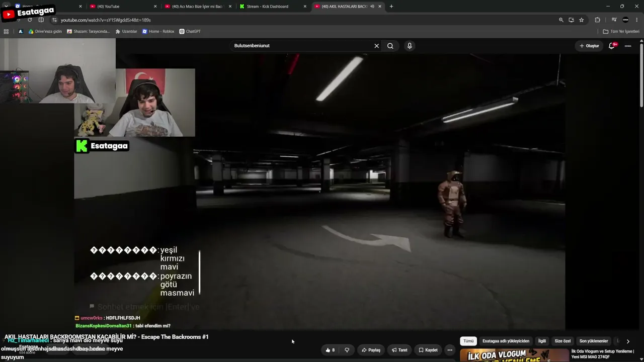This screenshot has width=644, height=362.
Task: Open the Chrome extensions puzzle icon
Action: pos(598,20)
